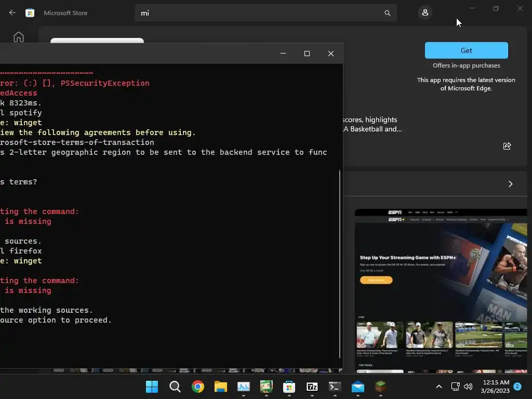The height and width of the screenshot is (399, 532).
Task: Open network status in system tray
Action: point(455,387)
